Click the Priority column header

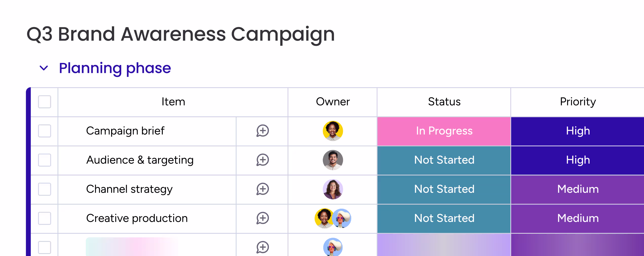pos(578,102)
